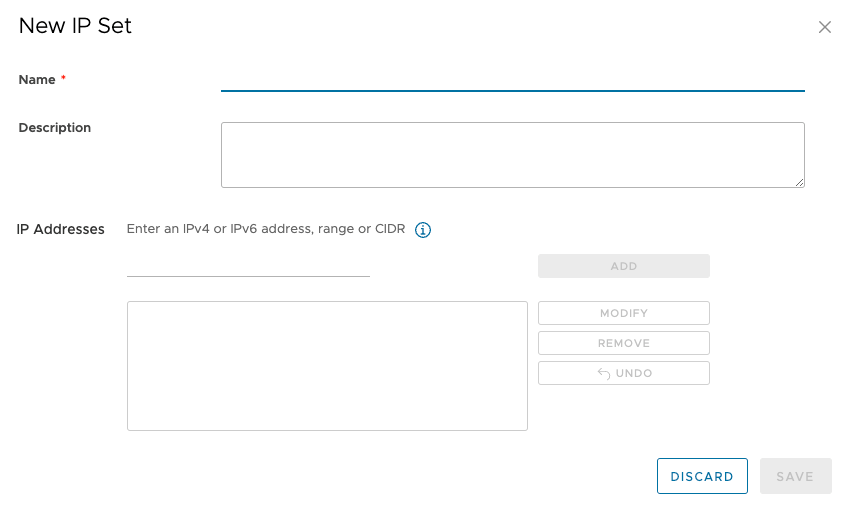
Task: Click the Name field label
Action: coord(37,80)
